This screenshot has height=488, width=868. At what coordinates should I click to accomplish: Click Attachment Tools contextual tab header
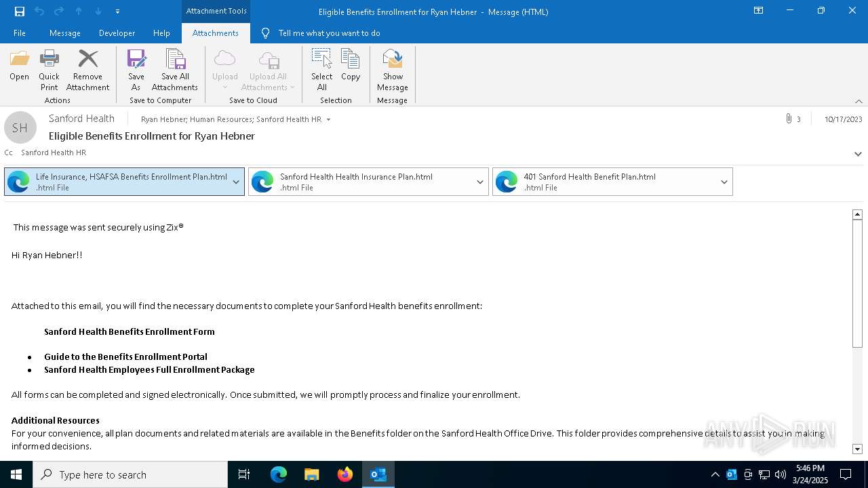click(216, 11)
